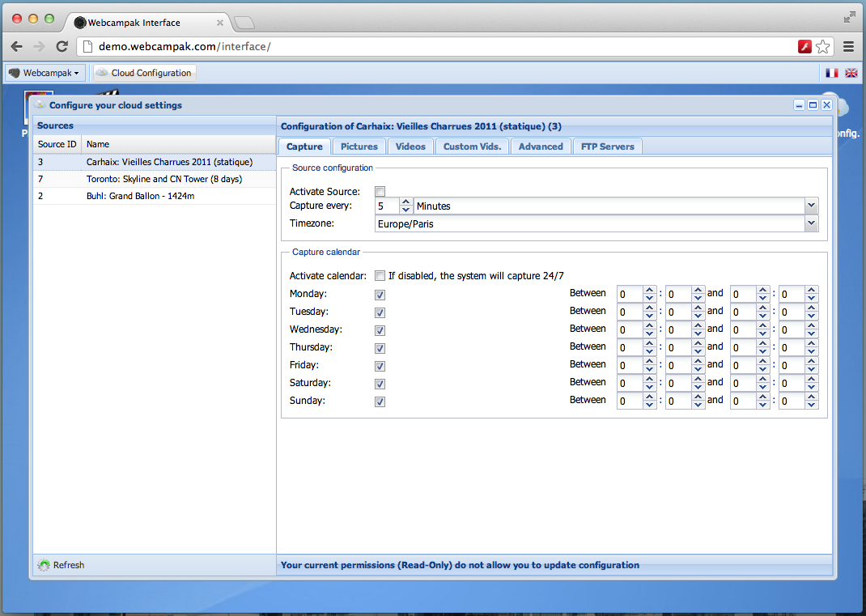Screen dimensions: 866x616
Task: Expand the Minutes unit dropdown arrow
Action: click(x=811, y=206)
